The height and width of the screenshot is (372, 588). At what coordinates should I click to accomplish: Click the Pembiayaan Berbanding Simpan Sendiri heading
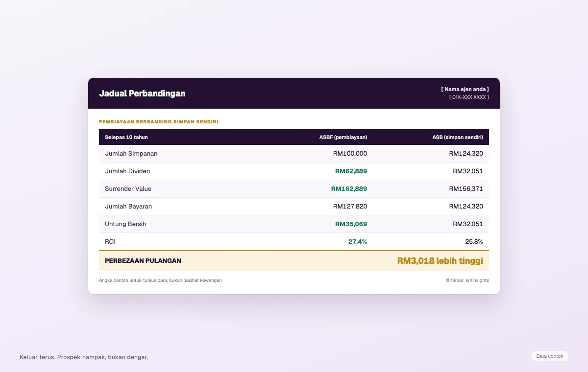pyautogui.click(x=158, y=121)
